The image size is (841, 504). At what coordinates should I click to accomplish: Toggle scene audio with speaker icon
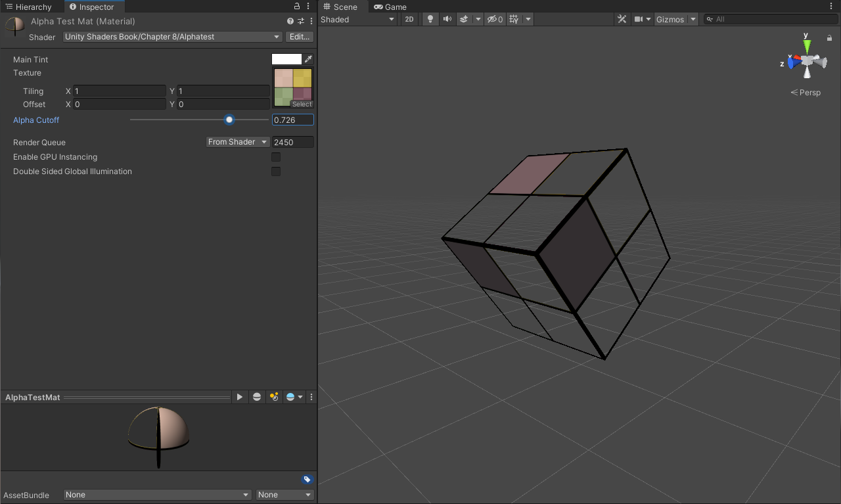447,20
